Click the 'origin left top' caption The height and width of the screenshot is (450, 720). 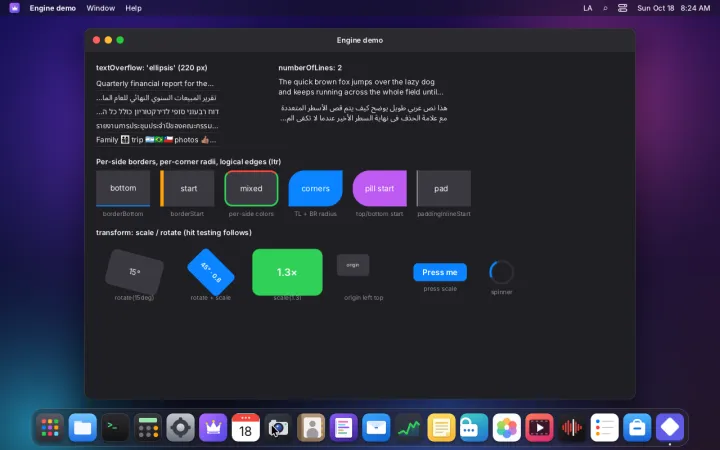coord(364,298)
